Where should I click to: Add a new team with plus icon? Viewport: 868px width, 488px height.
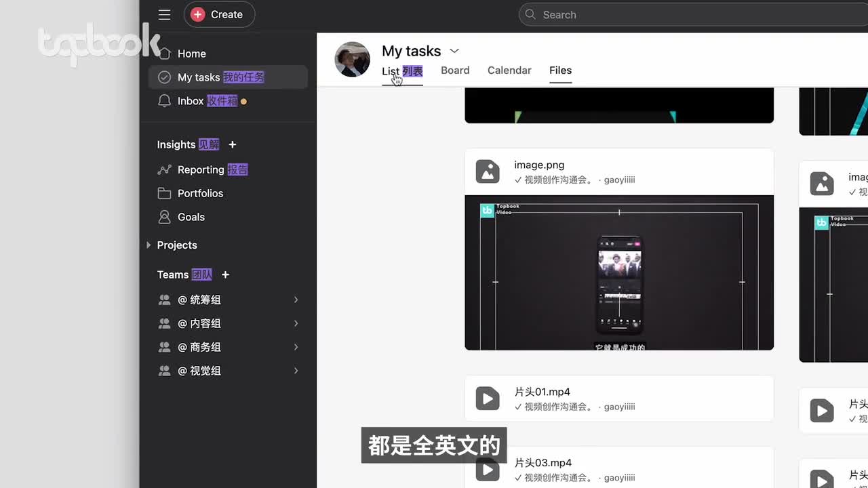pyautogui.click(x=226, y=274)
